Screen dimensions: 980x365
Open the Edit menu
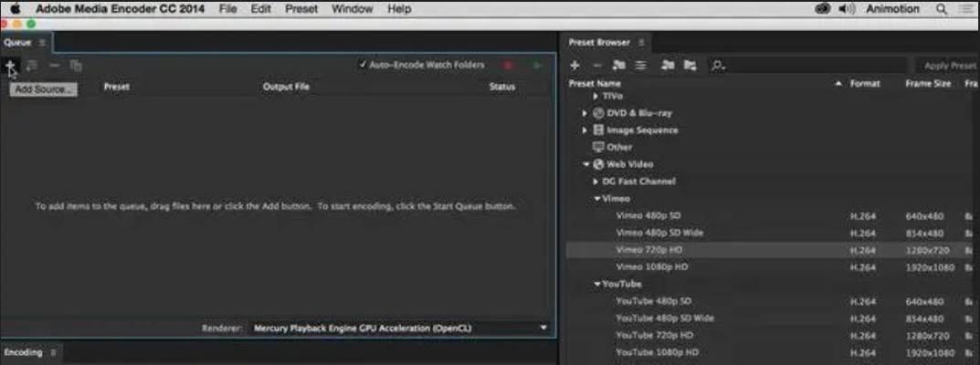click(260, 9)
